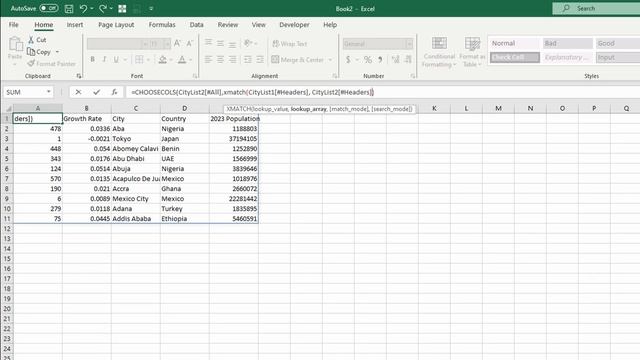640x360 pixels.
Task: Click the Cancel X formula button
Action: [x=78, y=92]
